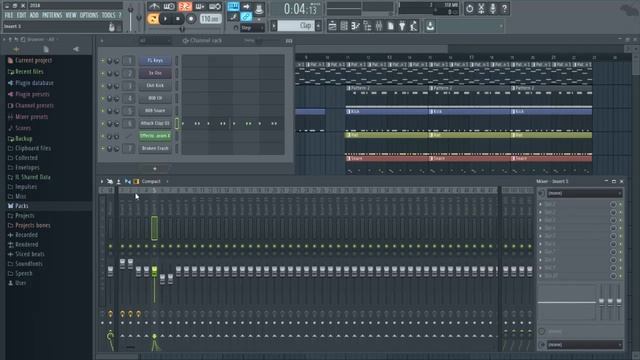Open the Playlist view icon

332,26
